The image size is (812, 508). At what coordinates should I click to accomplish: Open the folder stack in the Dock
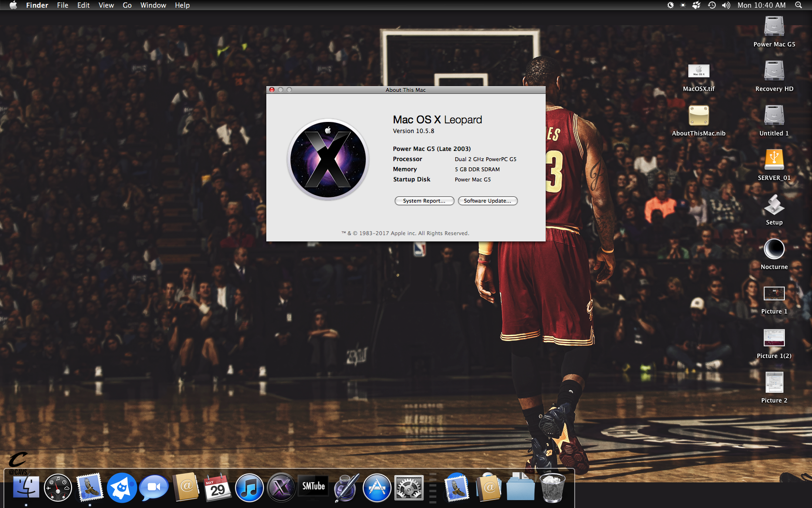tap(521, 487)
